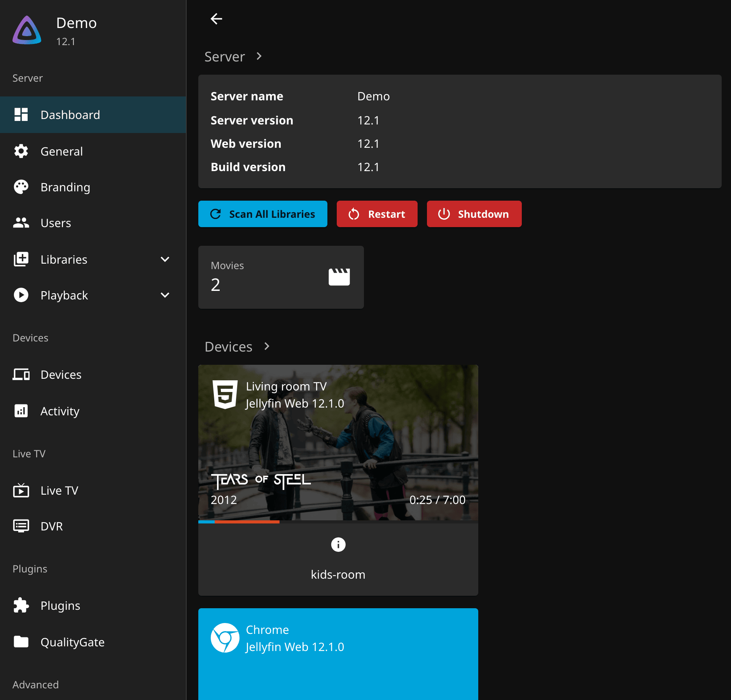
Task: Click the refresh icon on Scan All Libraries
Action: [x=216, y=214]
